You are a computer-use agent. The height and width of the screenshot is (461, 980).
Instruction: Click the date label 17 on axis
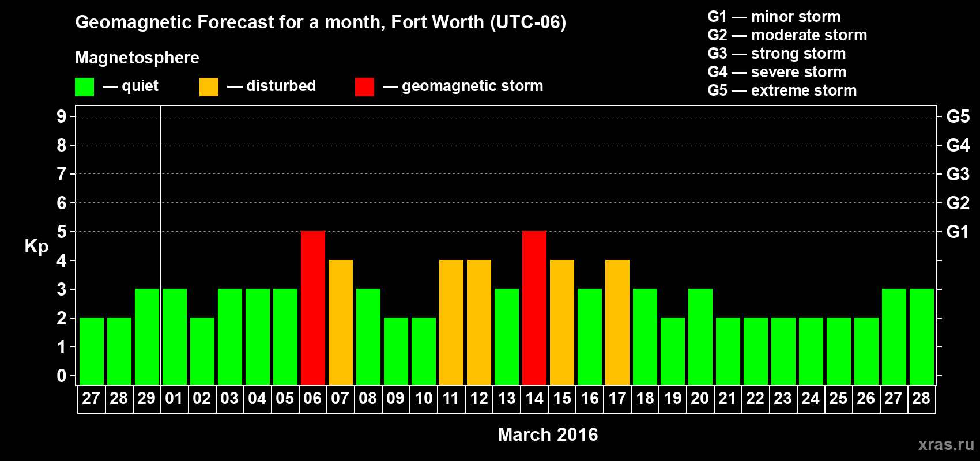coord(617,398)
